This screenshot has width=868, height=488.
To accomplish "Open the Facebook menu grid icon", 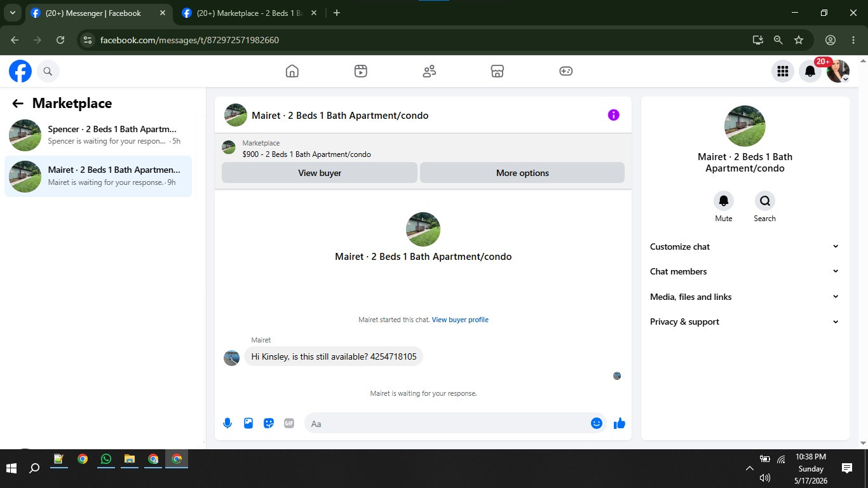I will pyautogui.click(x=783, y=71).
